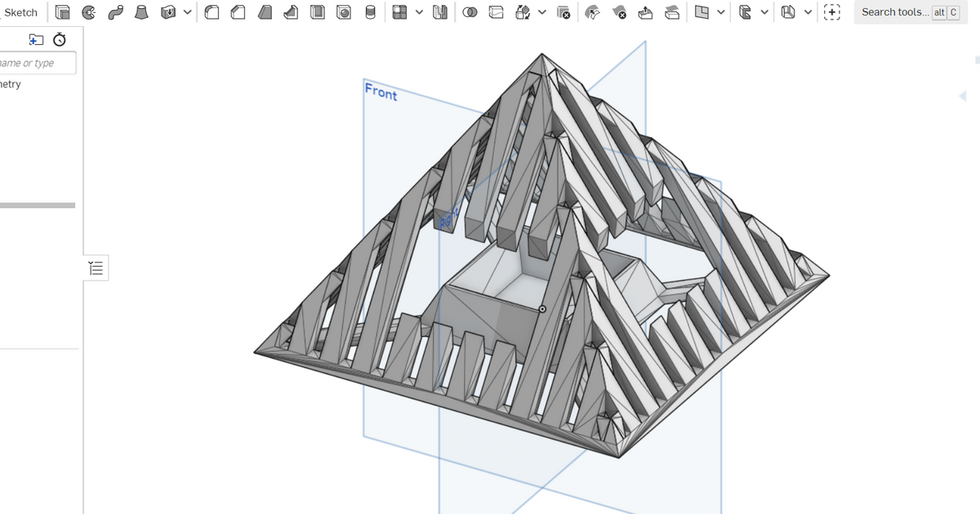Click the feature filter input field
The height and width of the screenshot is (514, 980).
(37, 62)
